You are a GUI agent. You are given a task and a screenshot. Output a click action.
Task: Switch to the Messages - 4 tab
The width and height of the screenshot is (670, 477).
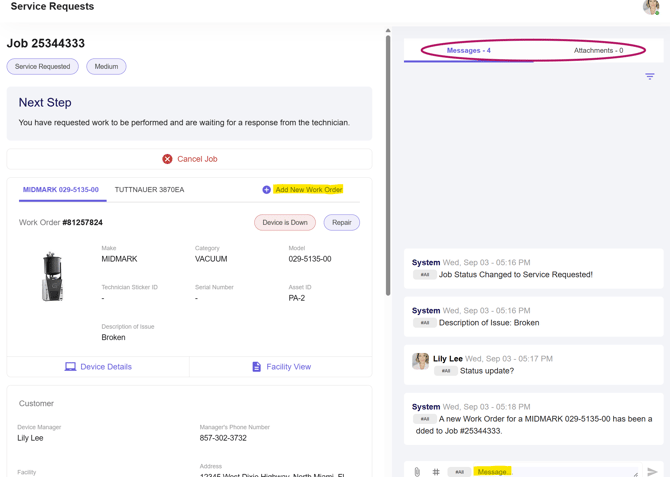[x=468, y=50]
